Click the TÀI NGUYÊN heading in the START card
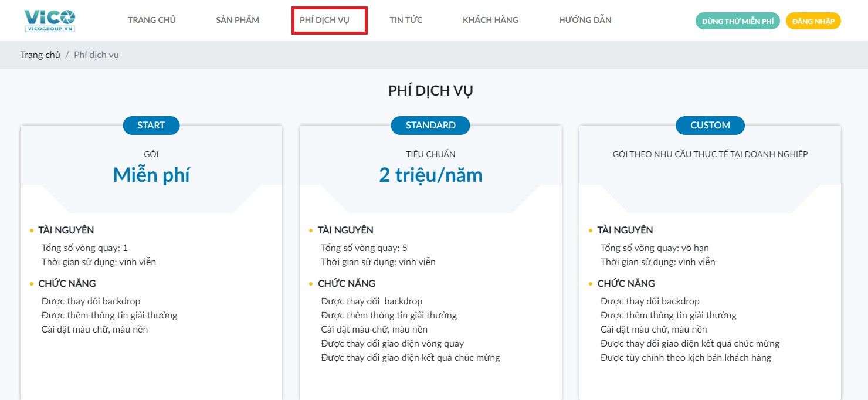 (x=66, y=230)
